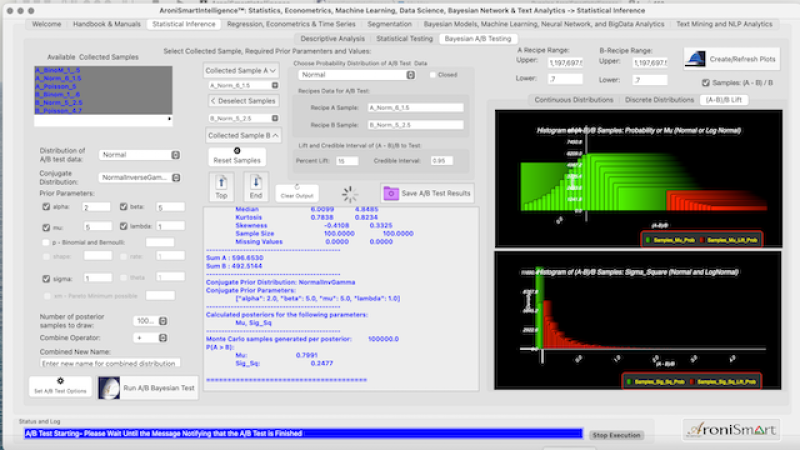Show the Discrete Distributions plot tab
The height and width of the screenshot is (450, 800).
[659, 100]
